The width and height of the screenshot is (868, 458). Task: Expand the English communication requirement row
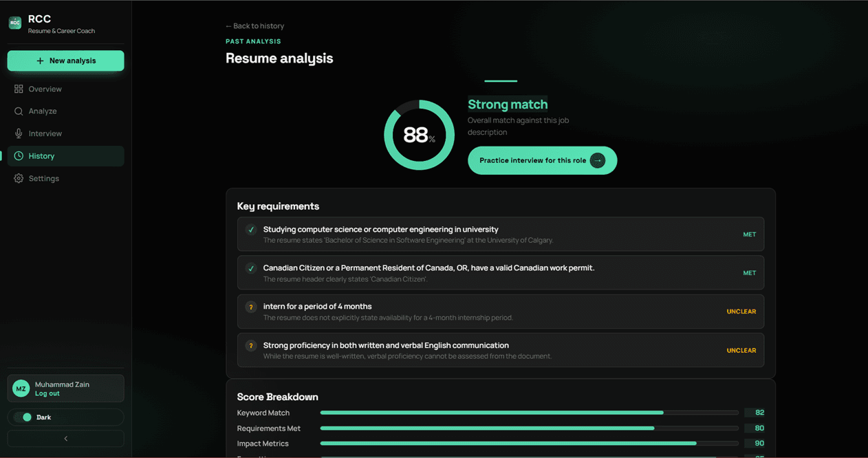click(501, 350)
